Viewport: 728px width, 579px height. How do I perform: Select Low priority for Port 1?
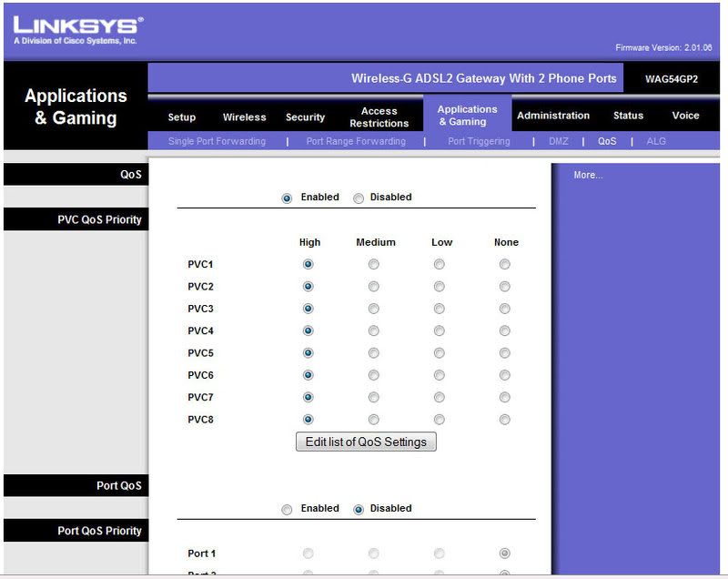(x=439, y=553)
